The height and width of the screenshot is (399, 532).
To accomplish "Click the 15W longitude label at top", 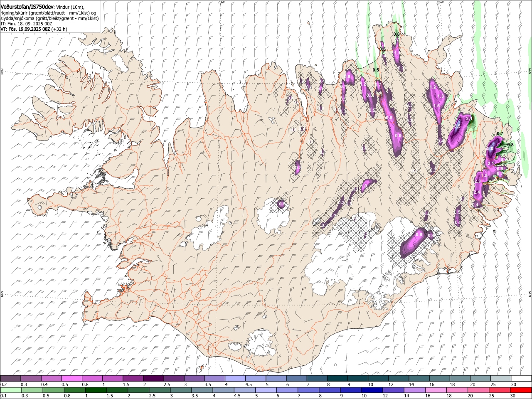I will [x=440, y=2].
